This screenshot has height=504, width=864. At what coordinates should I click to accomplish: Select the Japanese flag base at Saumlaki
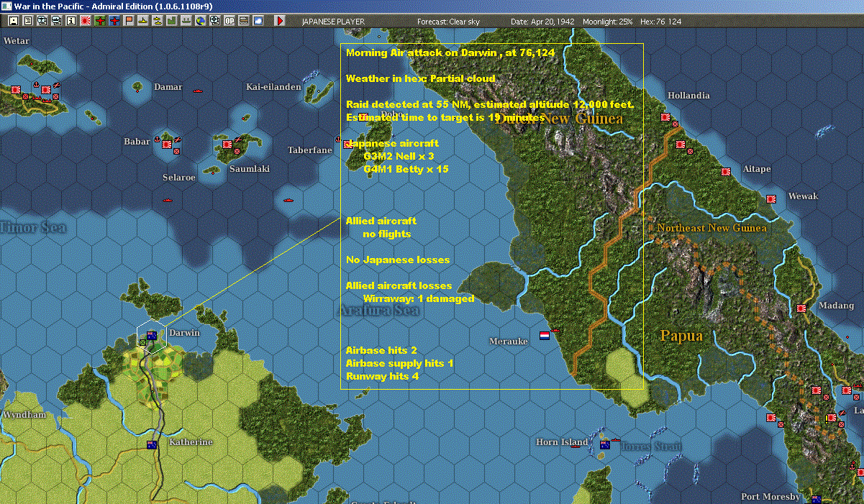(227, 145)
